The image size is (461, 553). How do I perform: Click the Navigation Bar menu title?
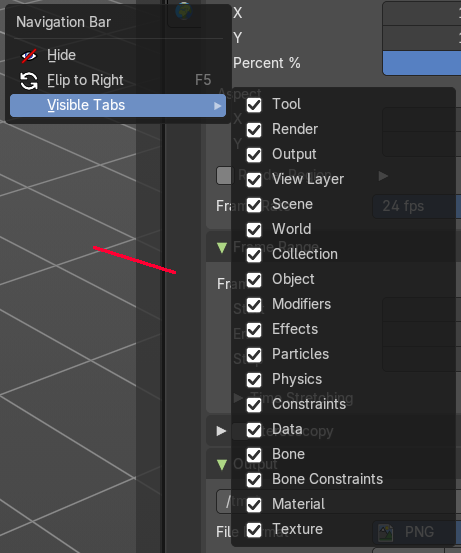[x=63, y=22]
